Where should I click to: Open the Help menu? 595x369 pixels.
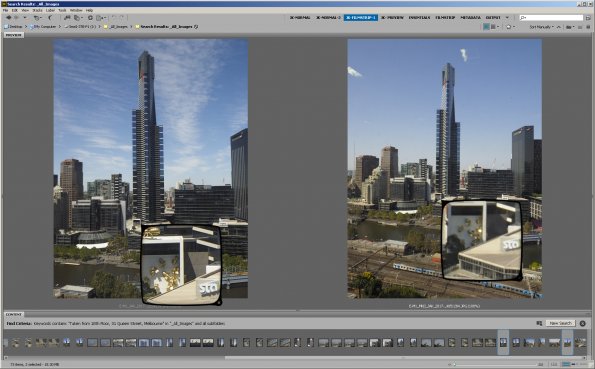tap(89, 10)
